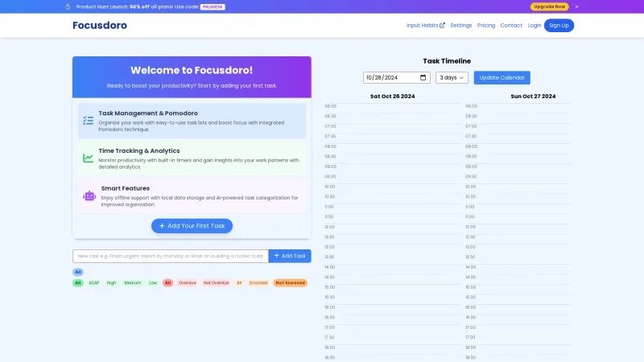644x362 pixels.
Task: Filter tasks by Snoozed
Action: pyautogui.click(x=258, y=283)
